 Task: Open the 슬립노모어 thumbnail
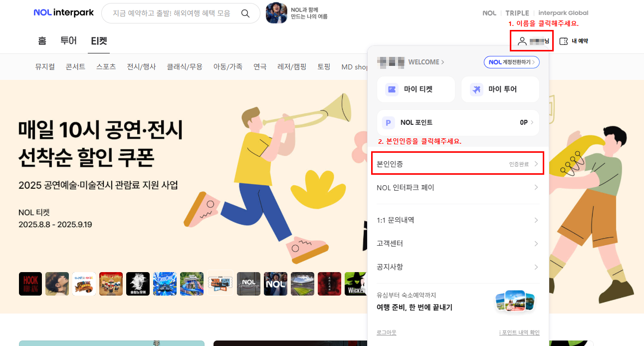click(138, 284)
